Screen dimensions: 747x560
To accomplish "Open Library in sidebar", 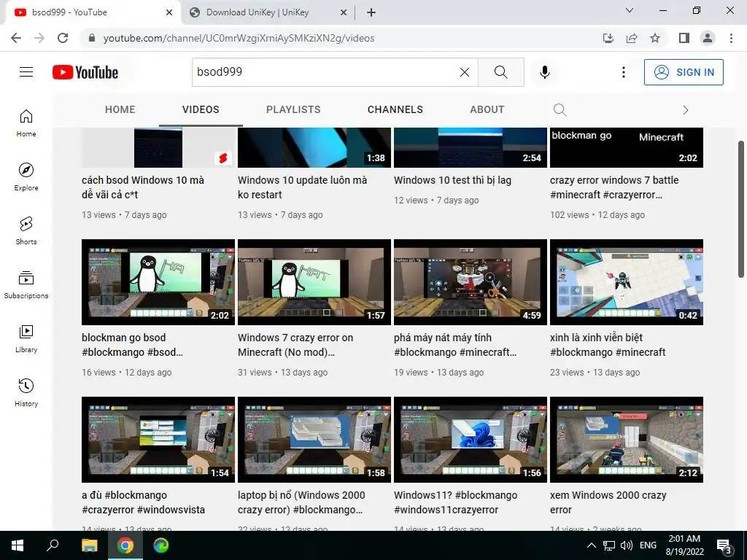I will (x=26, y=339).
